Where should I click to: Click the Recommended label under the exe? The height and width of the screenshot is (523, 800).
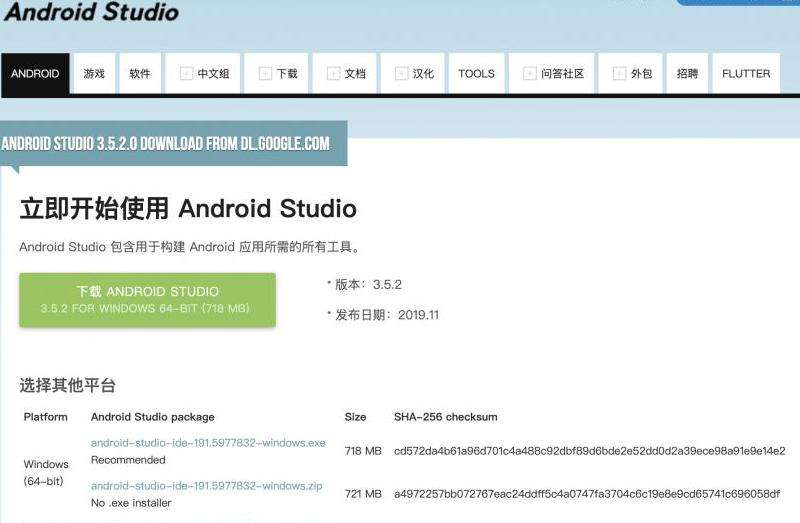[128, 460]
